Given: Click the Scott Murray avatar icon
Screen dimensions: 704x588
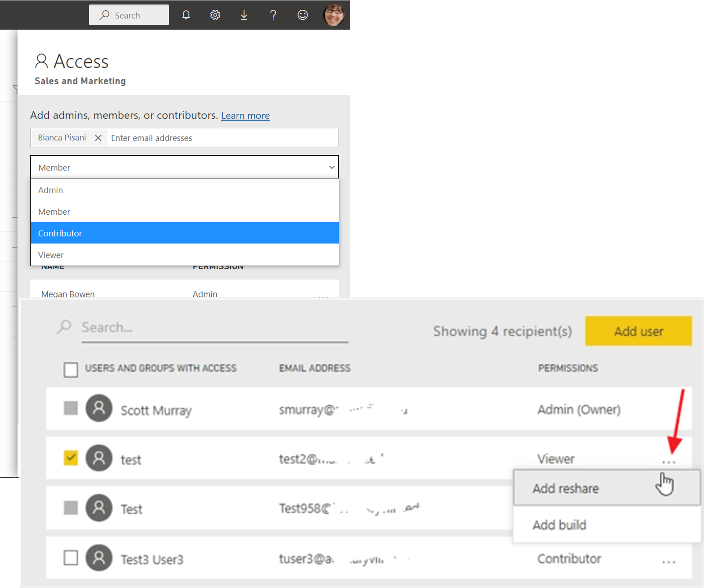Looking at the screenshot, I should coord(99,408).
